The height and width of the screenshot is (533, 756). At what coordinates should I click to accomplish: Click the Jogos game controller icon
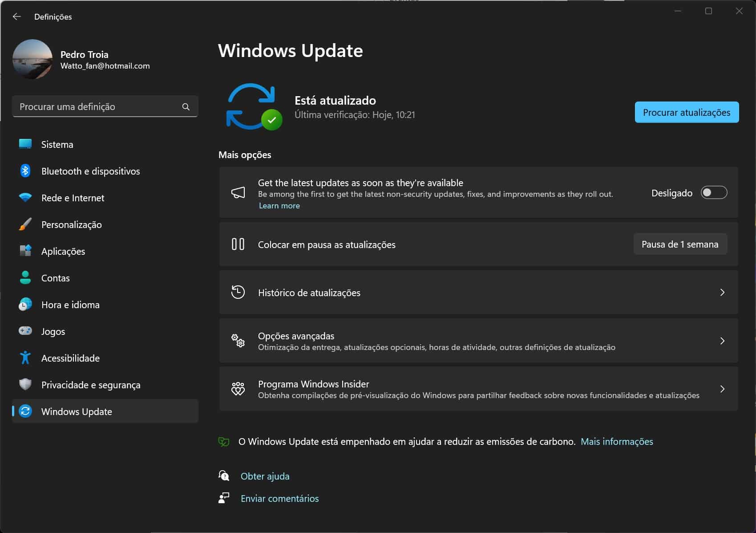pyautogui.click(x=25, y=331)
